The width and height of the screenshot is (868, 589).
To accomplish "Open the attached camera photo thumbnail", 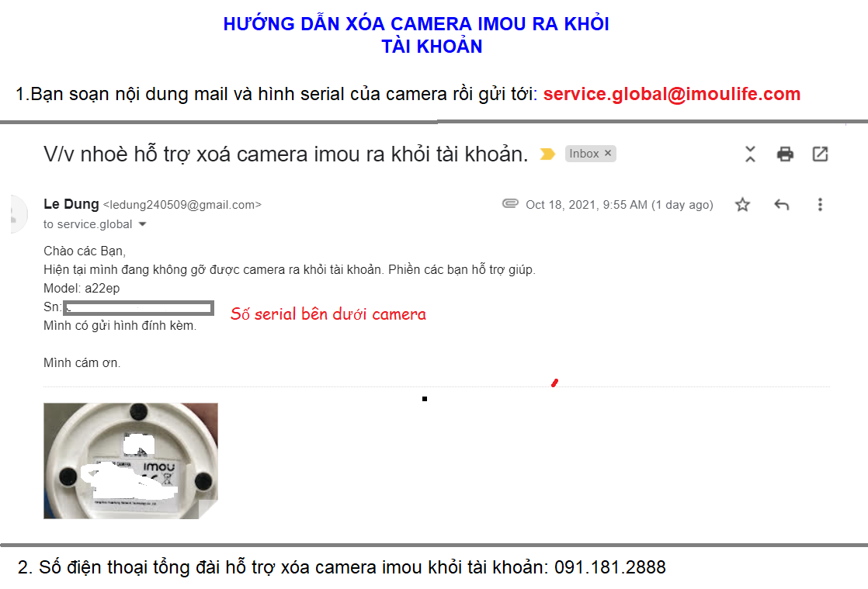I will (x=130, y=461).
